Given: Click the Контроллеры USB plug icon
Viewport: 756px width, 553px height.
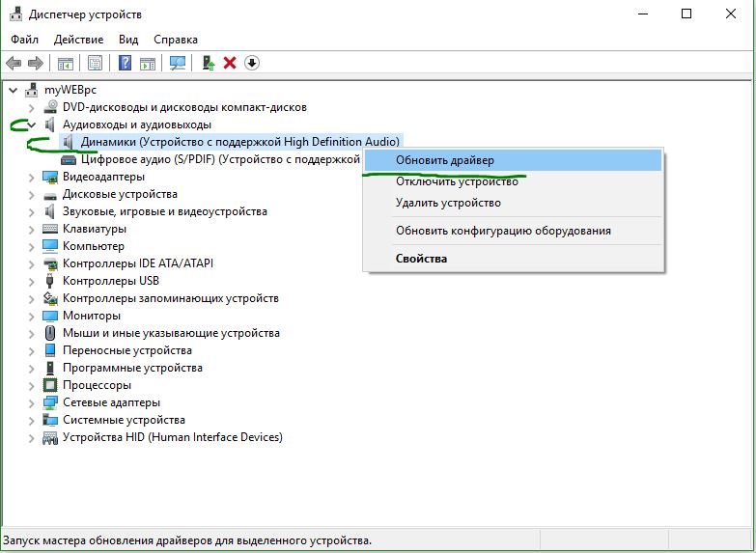Looking at the screenshot, I should coord(49,281).
